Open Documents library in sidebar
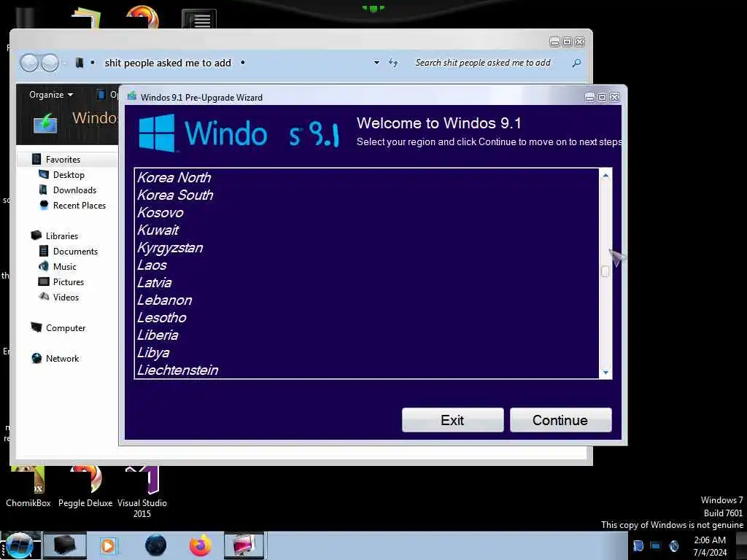 pos(75,251)
